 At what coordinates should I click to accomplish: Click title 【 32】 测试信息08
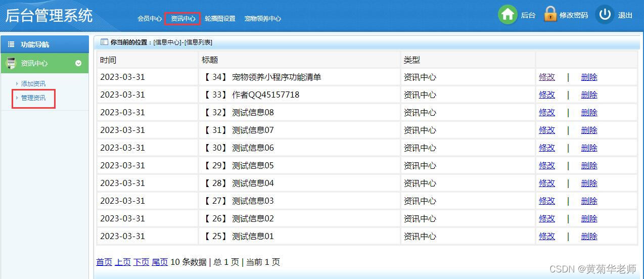coord(238,112)
